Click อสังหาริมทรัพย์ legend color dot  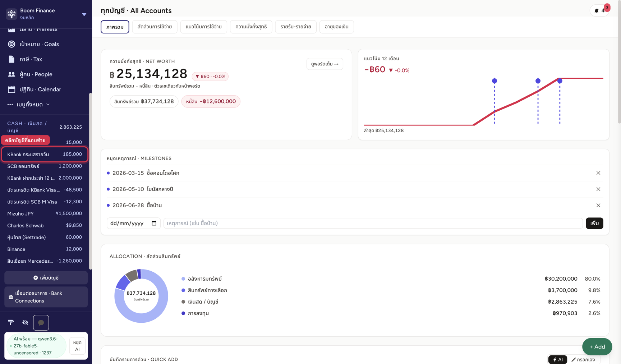pos(183,279)
